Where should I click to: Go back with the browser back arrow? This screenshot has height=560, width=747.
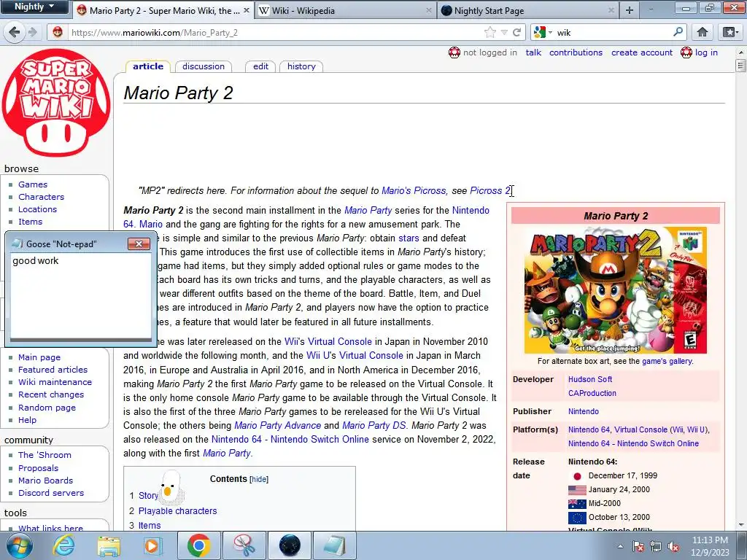[14, 32]
